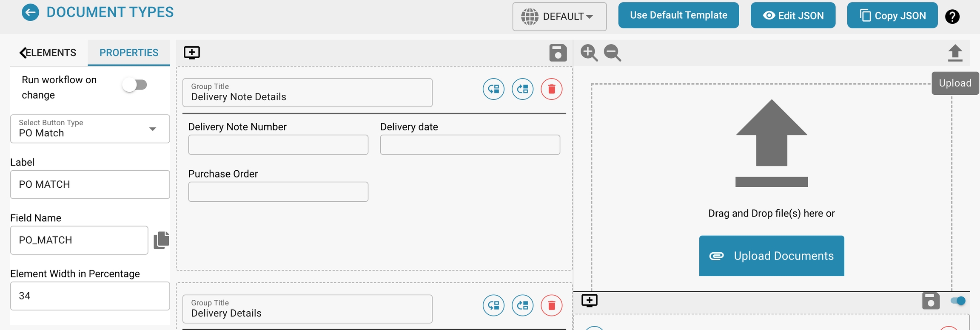The height and width of the screenshot is (330, 980).
Task: Click the Use Default Template button
Action: pyautogui.click(x=678, y=15)
